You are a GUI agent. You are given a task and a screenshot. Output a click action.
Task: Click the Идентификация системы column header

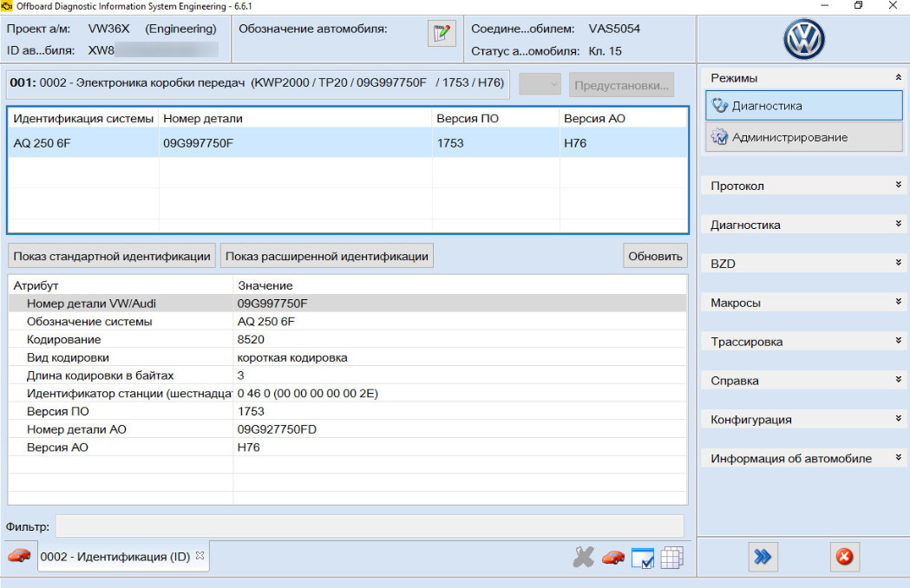pyautogui.click(x=83, y=119)
